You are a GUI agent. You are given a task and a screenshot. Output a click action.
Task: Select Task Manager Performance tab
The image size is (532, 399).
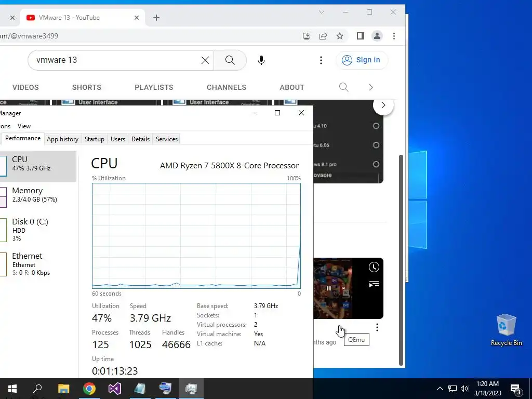click(23, 138)
